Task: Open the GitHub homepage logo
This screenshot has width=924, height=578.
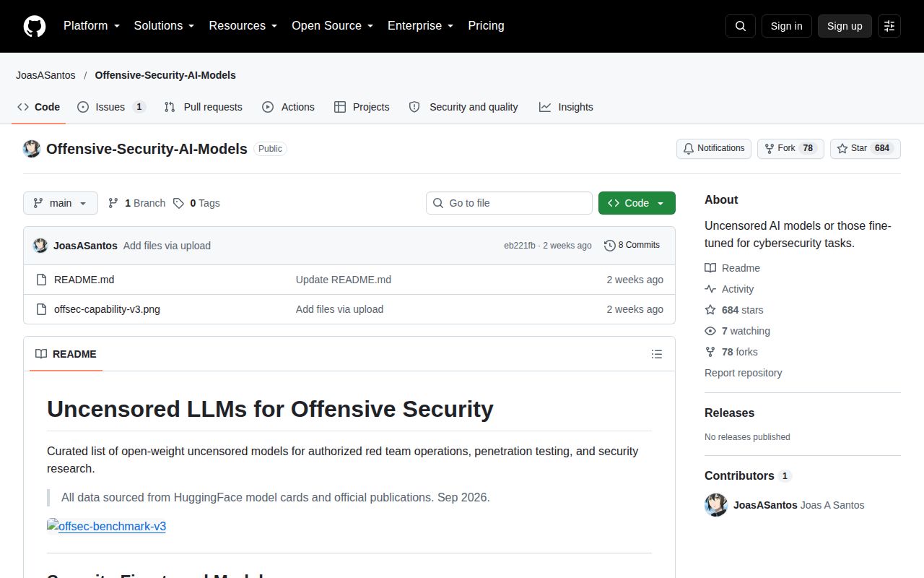Action: [x=35, y=26]
